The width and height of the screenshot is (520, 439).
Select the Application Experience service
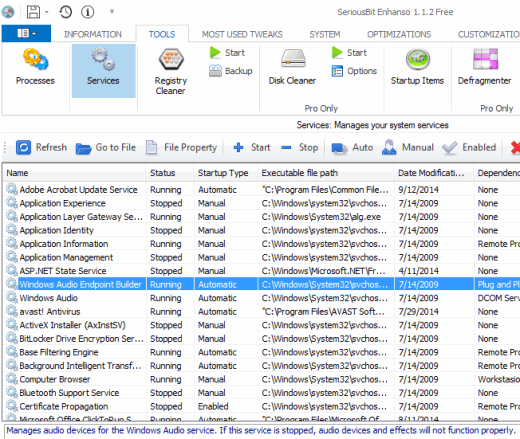click(x=262, y=203)
